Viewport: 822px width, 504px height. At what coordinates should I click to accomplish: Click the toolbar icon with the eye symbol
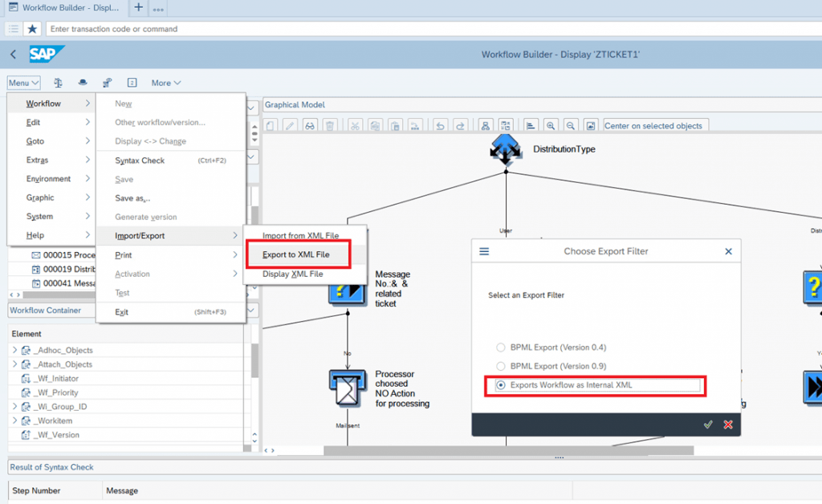(x=107, y=83)
